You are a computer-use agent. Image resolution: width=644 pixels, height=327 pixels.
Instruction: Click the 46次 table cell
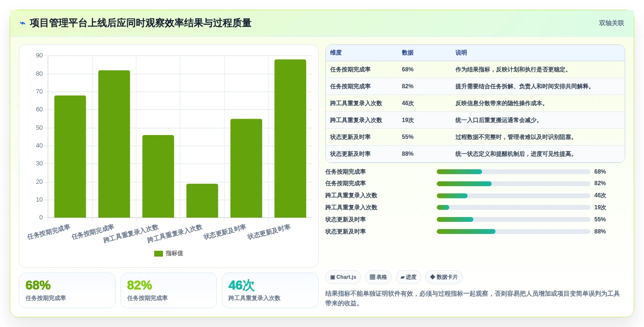(408, 104)
